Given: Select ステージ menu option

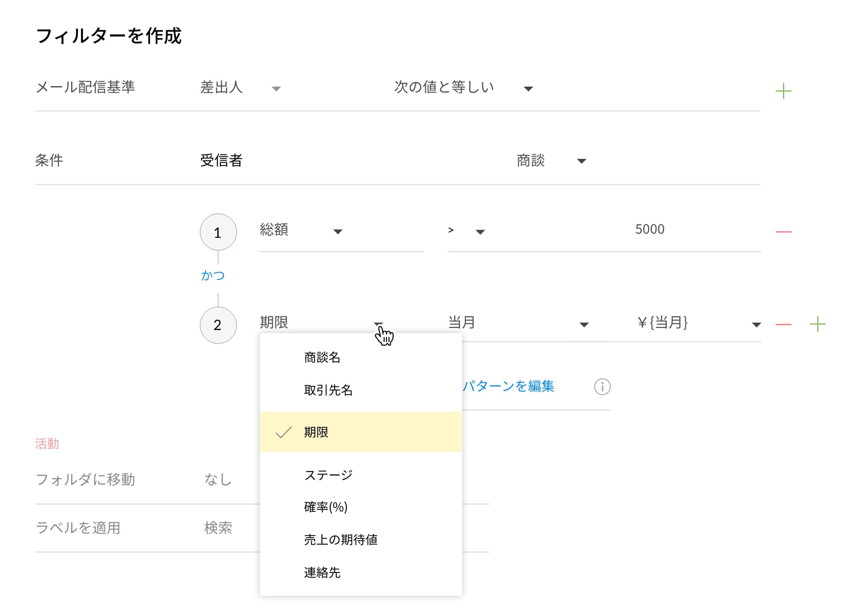Looking at the screenshot, I should click(328, 475).
